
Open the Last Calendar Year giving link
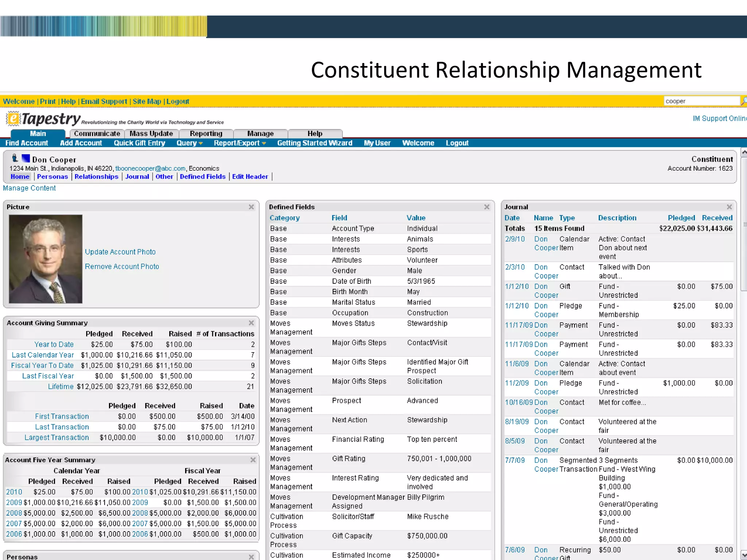[43, 355]
